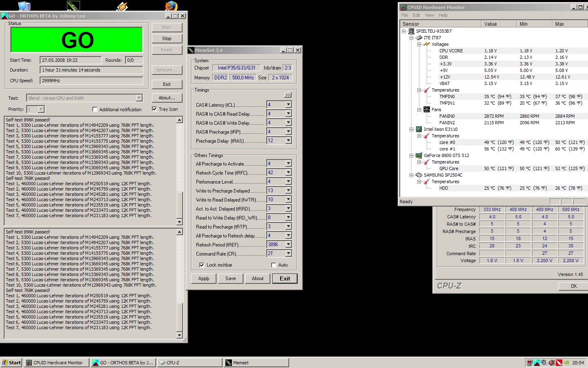Click lower log scrollbar up arrow
The height and width of the screenshot is (368, 588).
179,232
